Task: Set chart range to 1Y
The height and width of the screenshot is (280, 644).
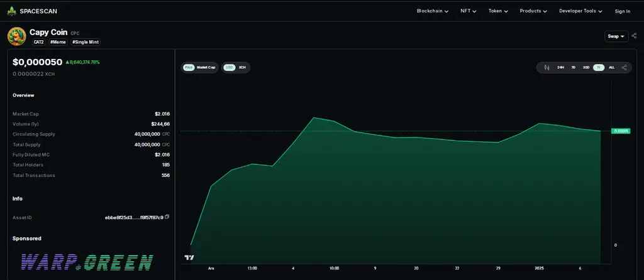Action: point(599,68)
